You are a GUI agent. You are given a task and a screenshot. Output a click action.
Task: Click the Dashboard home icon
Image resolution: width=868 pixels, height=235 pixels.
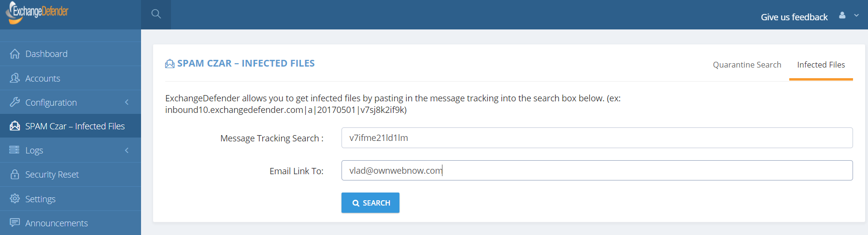pos(15,54)
